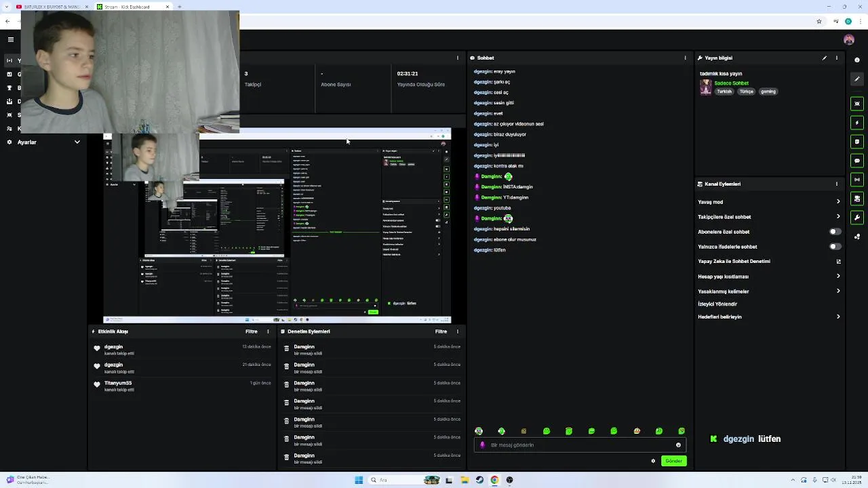Click user avatar in Kick top-right corner

point(848,40)
